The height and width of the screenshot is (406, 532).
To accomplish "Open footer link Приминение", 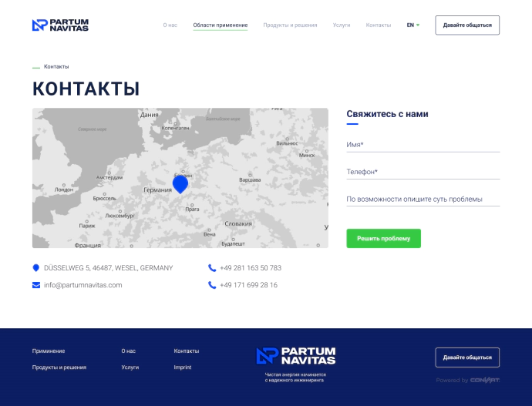I will tap(49, 351).
